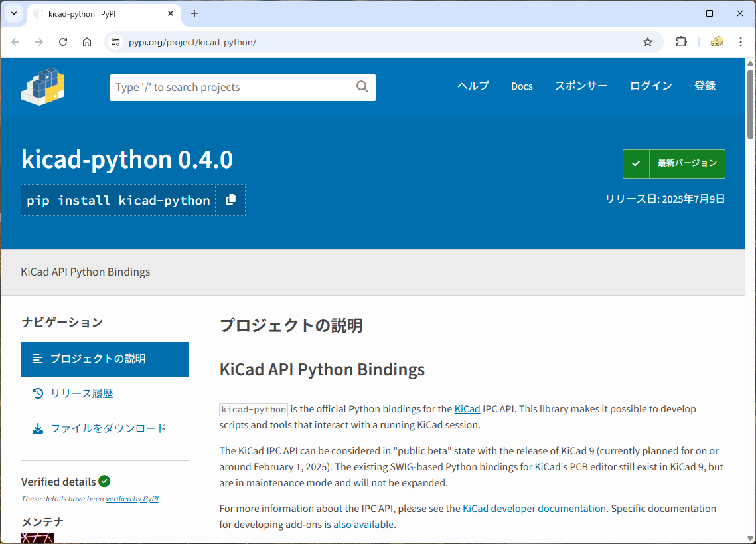Image resolution: width=756 pixels, height=544 pixels.
Task: Click the verified by PyPI link
Action: [131, 499]
